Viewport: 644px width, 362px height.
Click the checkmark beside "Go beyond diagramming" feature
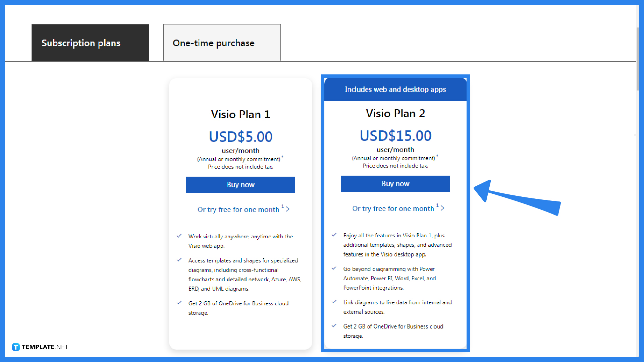coord(334,268)
